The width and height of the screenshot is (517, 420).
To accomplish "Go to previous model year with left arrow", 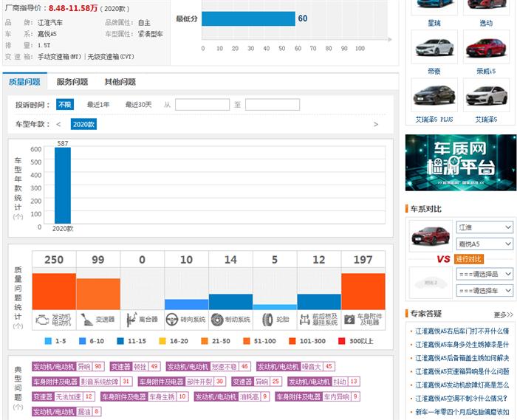I will pos(58,124).
